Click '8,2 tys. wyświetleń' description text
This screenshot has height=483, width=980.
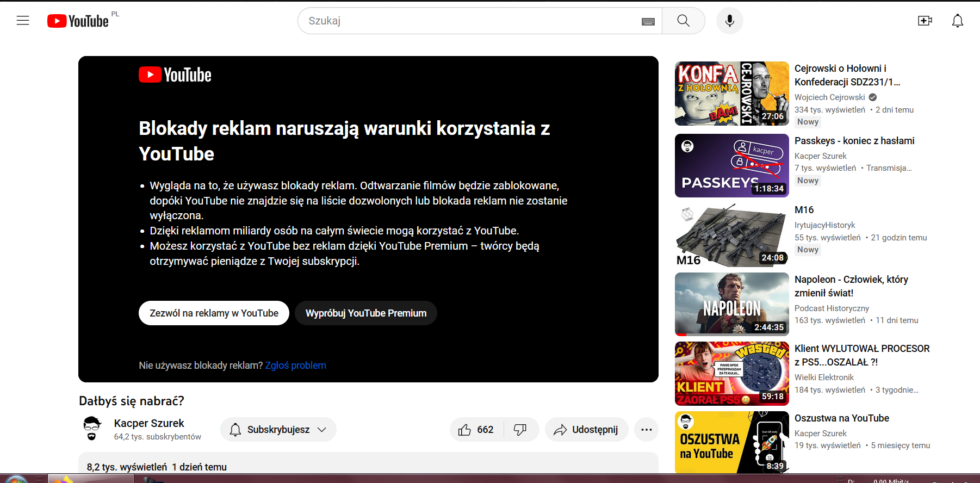tap(127, 467)
